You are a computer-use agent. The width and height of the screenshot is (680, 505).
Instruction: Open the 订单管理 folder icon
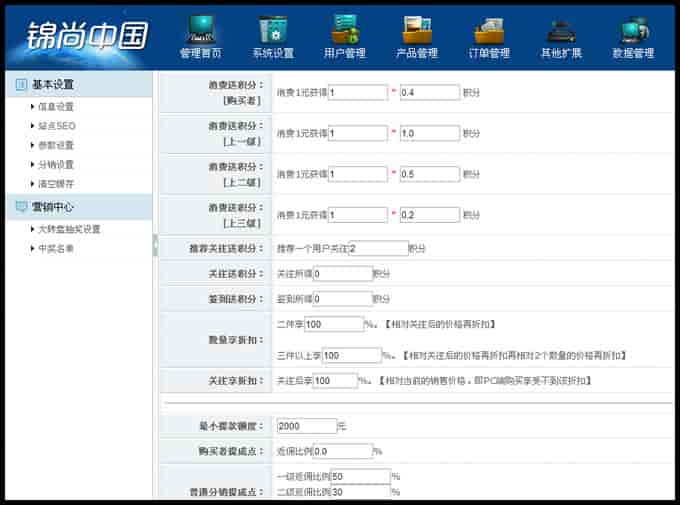pos(489,30)
